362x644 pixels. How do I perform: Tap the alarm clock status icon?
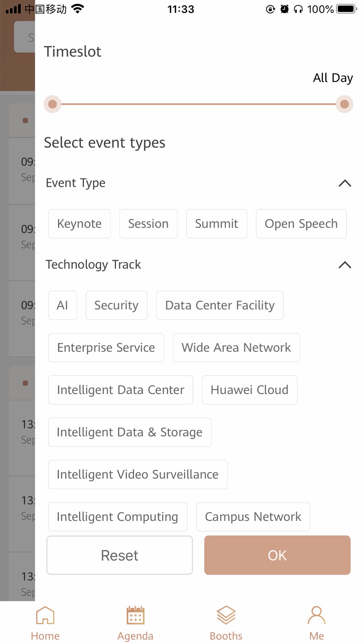[x=285, y=9]
